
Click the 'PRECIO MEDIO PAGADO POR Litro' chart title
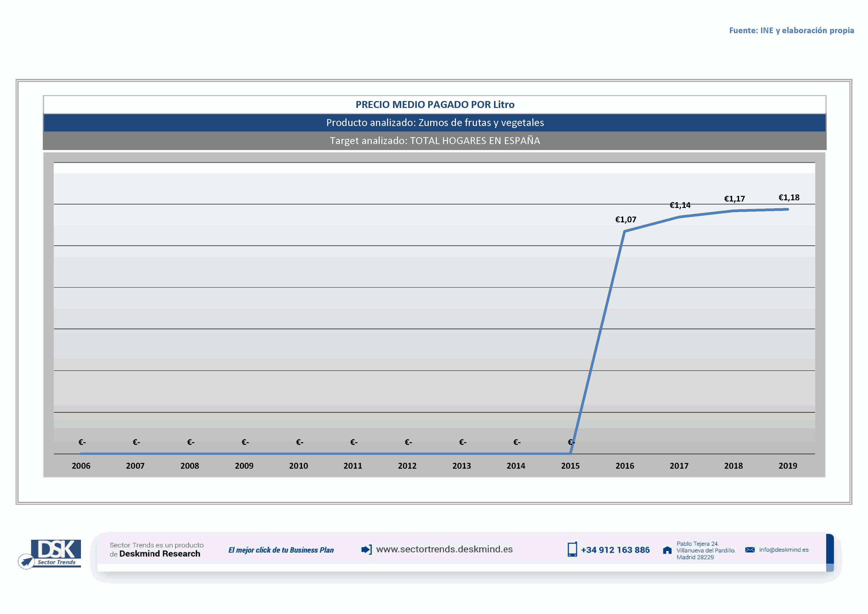click(x=435, y=105)
